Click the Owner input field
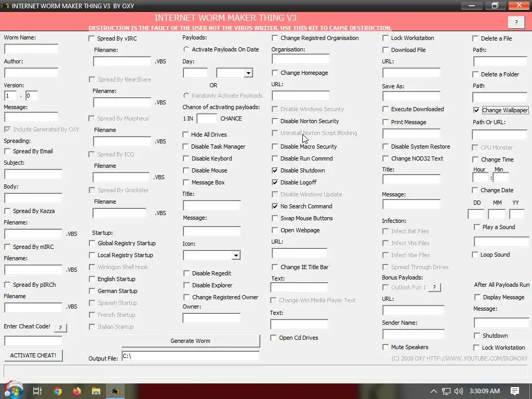 (211, 318)
